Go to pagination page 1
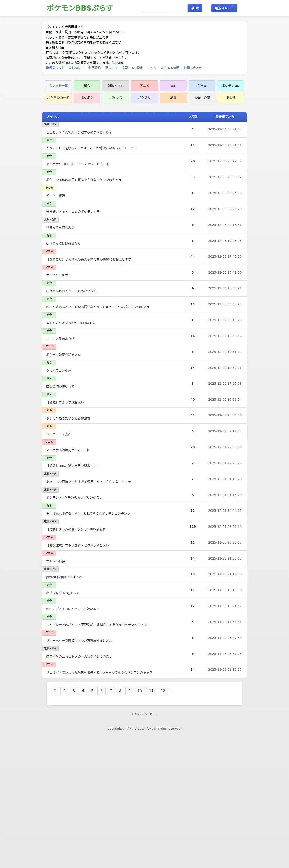The image size is (289, 868). (x=55, y=691)
